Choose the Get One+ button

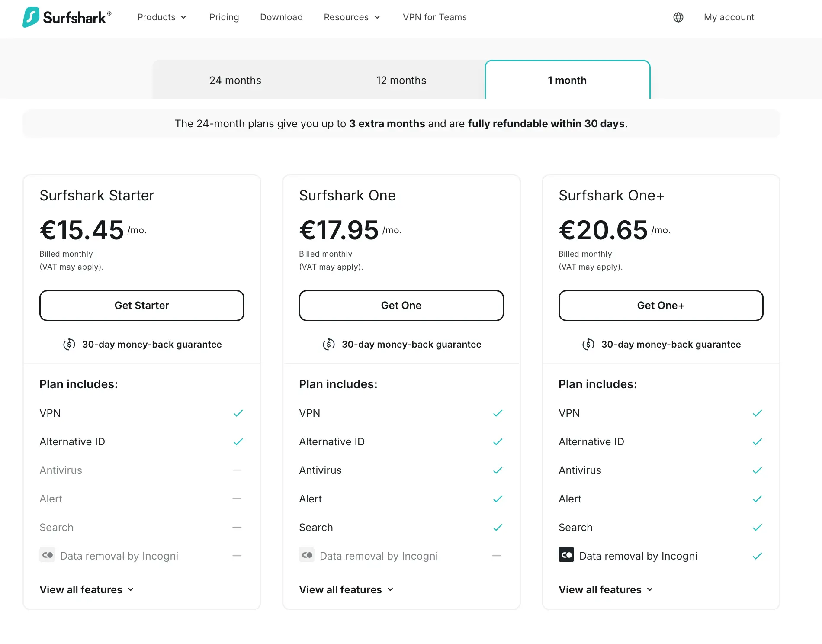pos(661,306)
